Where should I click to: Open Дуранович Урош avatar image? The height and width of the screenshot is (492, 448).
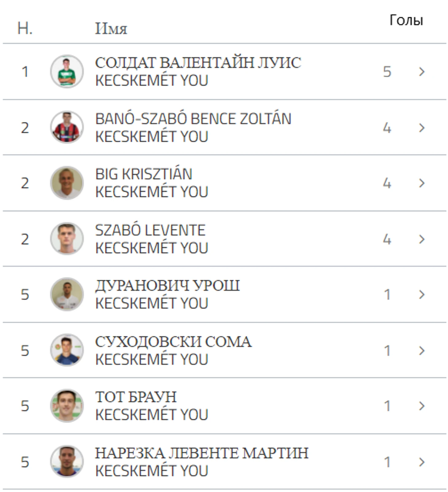[67, 295]
